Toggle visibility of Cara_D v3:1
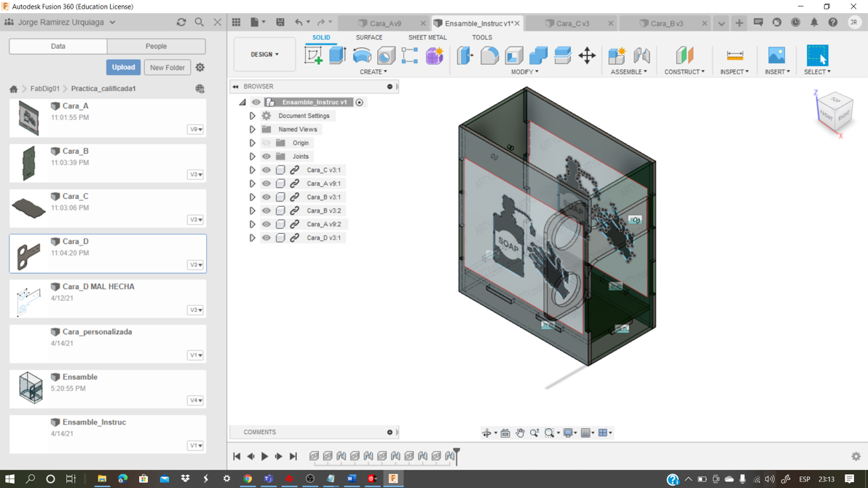This screenshot has height=488, width=868. 267,237
